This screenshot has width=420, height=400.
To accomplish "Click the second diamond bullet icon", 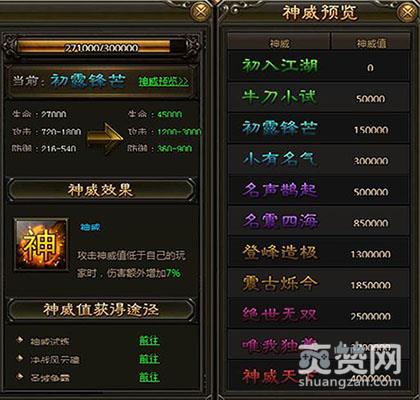I will [20, 358].
